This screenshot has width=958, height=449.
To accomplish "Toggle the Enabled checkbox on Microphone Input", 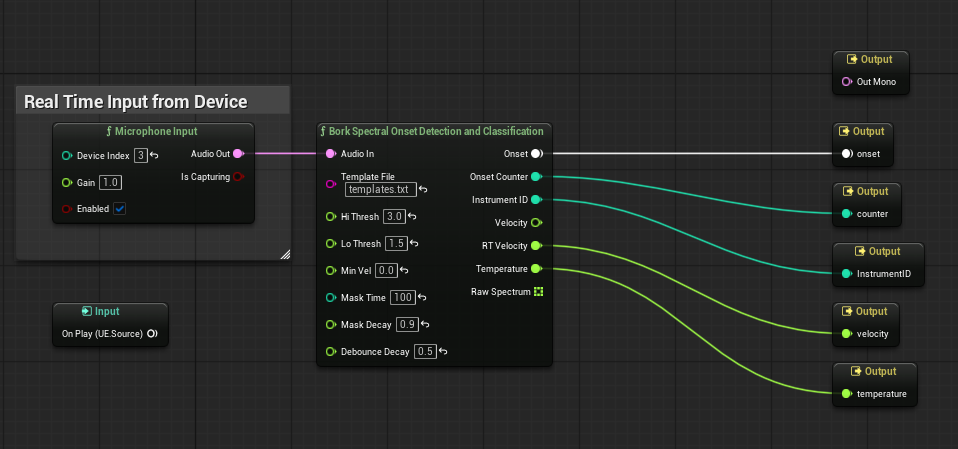I will point(120,209).
